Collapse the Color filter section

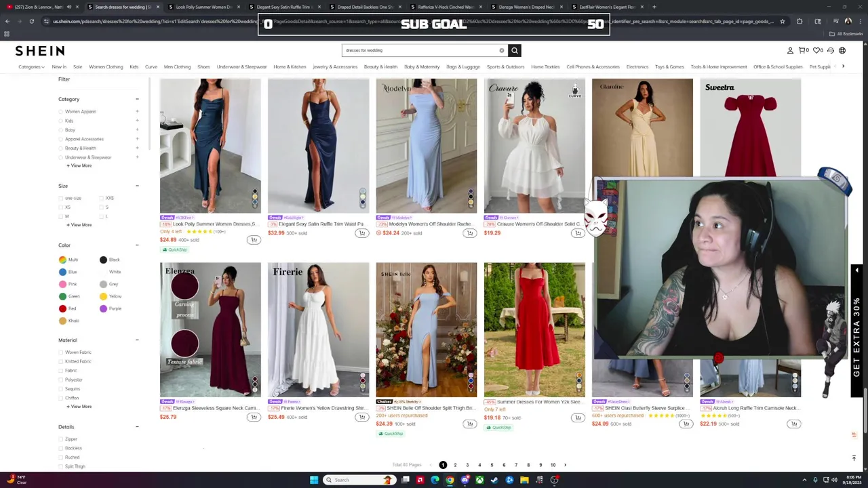click(137, 245)
